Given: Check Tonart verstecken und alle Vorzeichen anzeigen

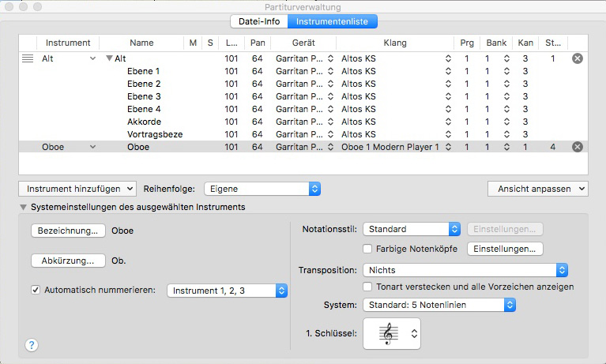Looking at the screenshot, I should click(x=368, y=287).
